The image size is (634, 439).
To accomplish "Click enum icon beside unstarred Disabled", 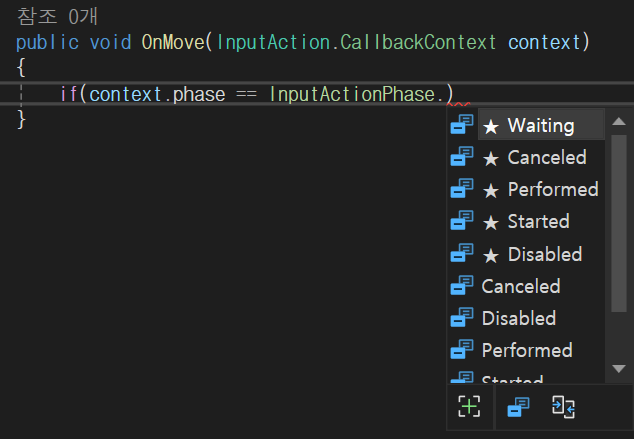I will pos(462,317).
